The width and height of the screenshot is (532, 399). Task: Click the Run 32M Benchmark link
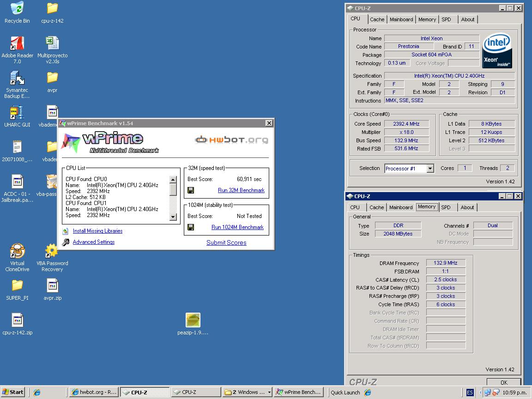point(241,190)
